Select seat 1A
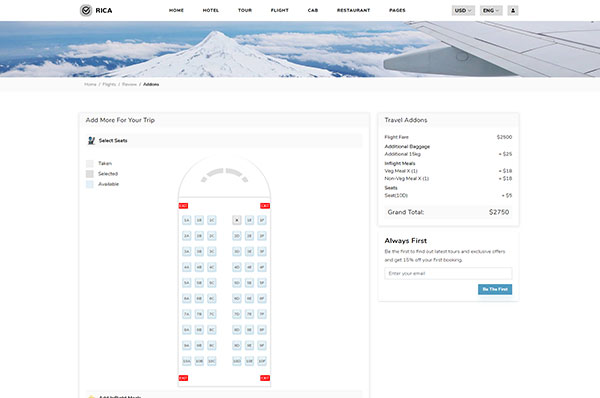This screenshot has height=398, width=600. pyautogui.click(x=186, y=220)
